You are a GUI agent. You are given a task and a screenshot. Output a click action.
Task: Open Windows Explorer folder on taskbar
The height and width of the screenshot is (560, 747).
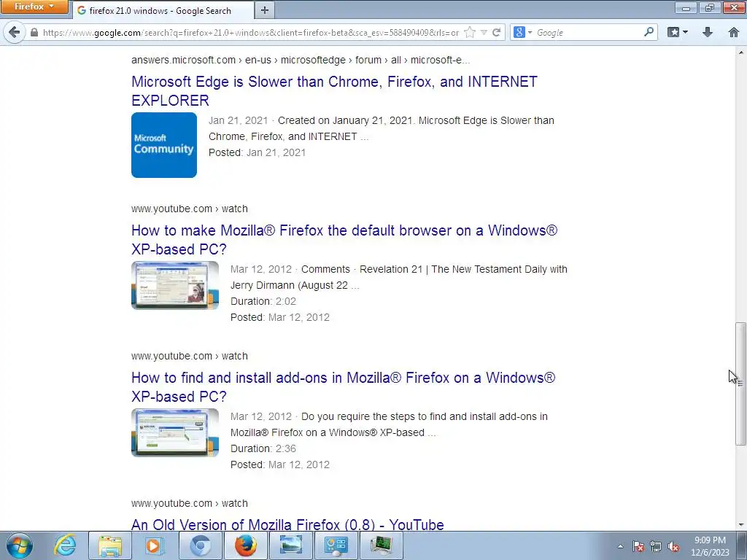pyautogui.click(x=110, y=545)
